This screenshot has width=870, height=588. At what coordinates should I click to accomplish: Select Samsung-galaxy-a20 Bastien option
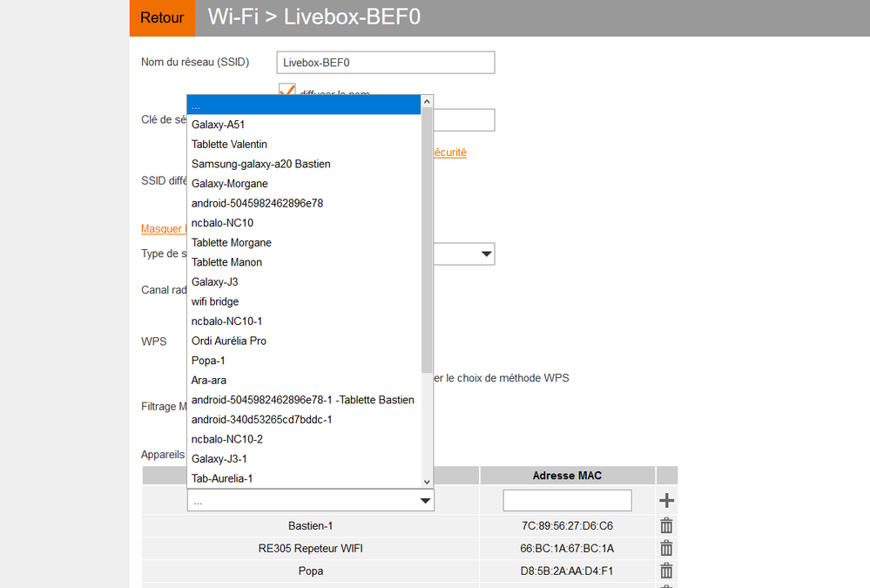click(x=304, y=164)
